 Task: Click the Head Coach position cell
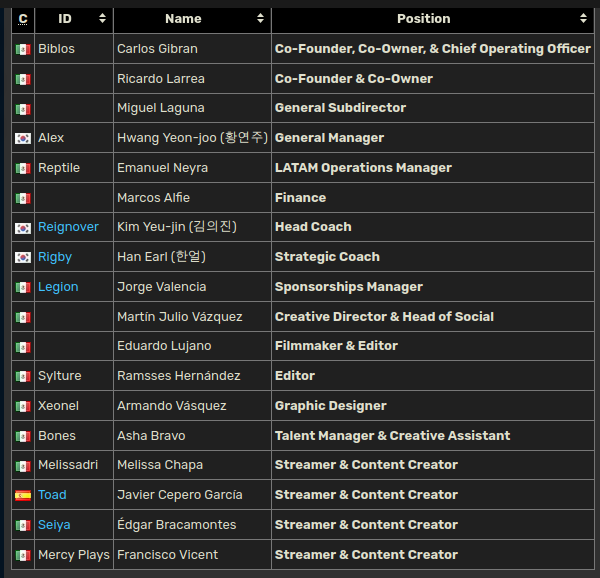433,227
